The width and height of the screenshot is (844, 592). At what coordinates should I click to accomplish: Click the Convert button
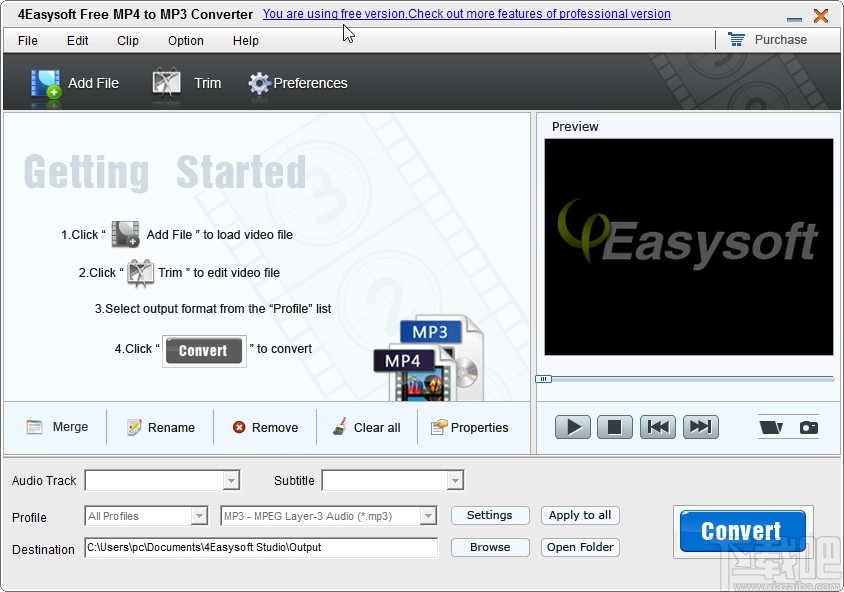(741, 530)
